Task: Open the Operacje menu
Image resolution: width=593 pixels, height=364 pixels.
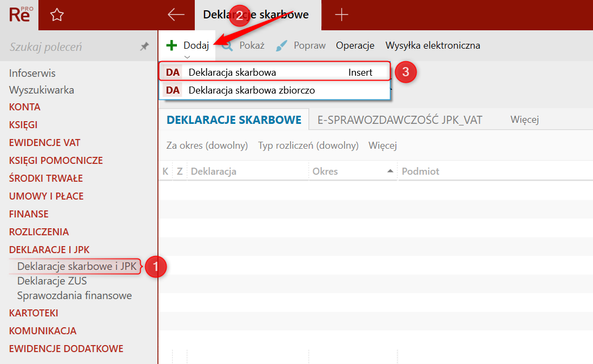Action: [355, 45]
